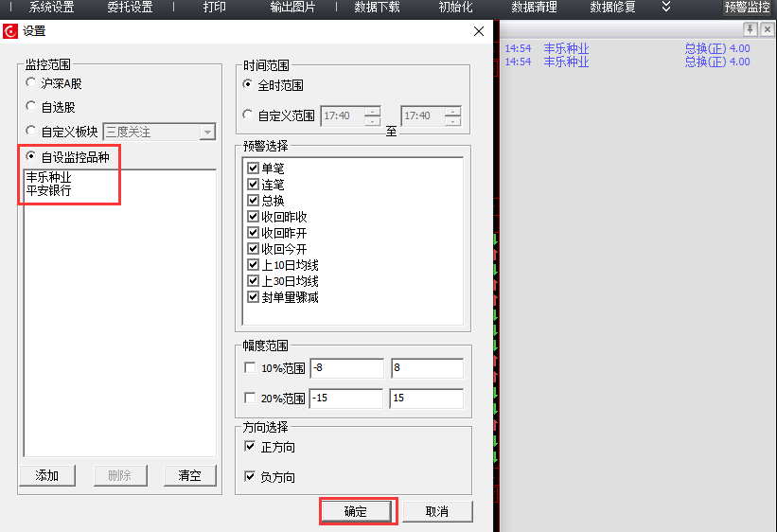Image resolution: width=777 pixels, height=532 pixels.
Task: Select 平安银行 in the monitored list
Action: click(48, 190)
